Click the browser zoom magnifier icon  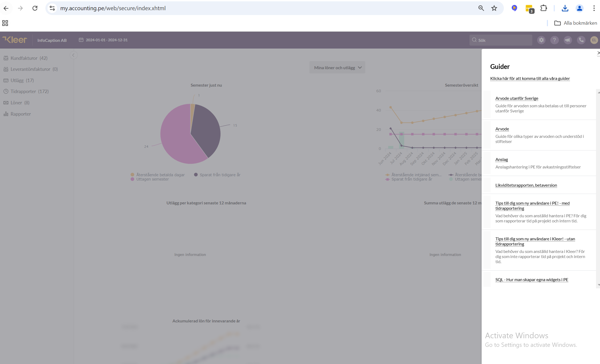(x=481, y=8)
